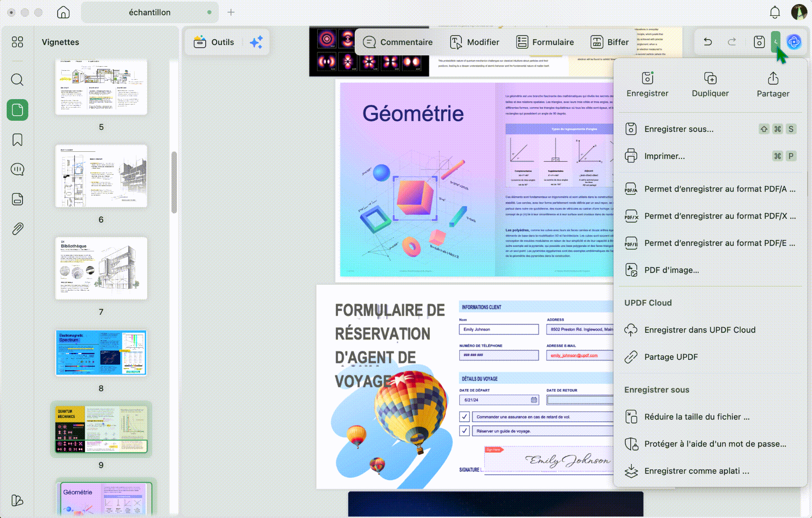
Task: Click the thumbnails panel scrollbar
Action: tap(174, 182)
